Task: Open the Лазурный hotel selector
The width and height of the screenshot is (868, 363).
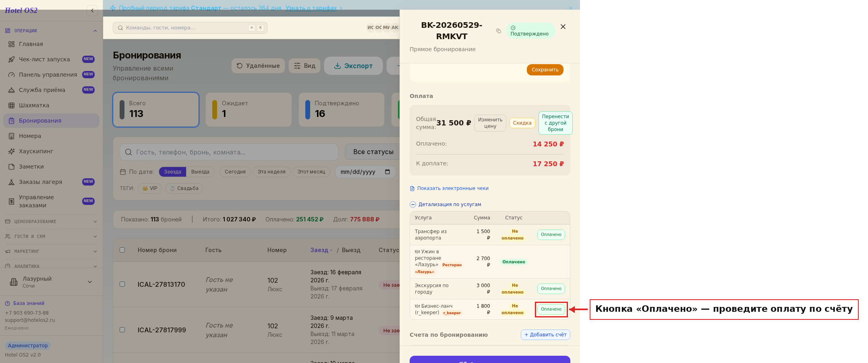Action: click(x=51, y=282)
